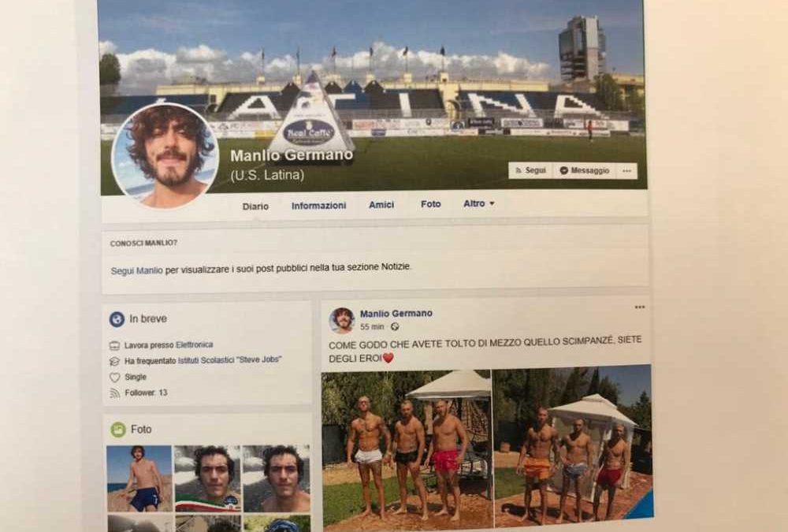Click the large circular profile picture
788x532 pixels.
[165, 156]
